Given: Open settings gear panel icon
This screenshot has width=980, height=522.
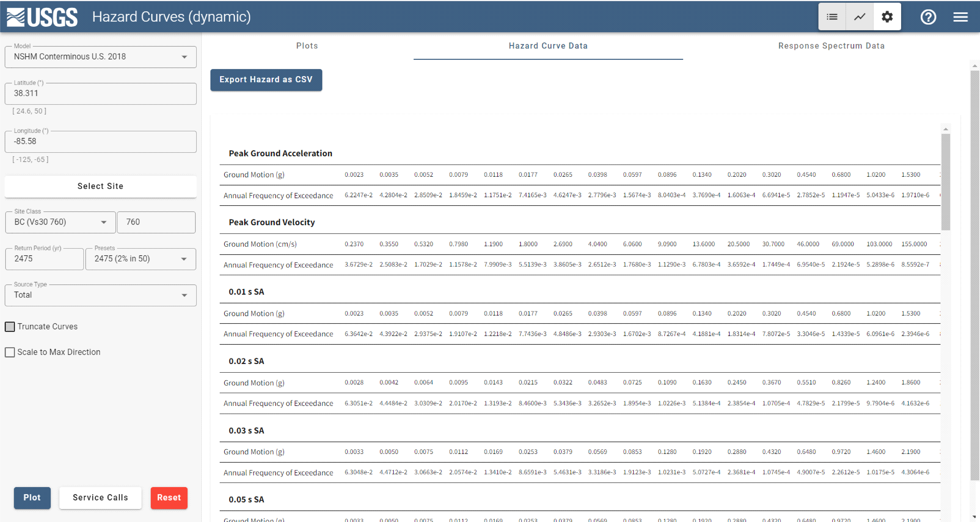Looking at the screenshot, I should (887, 17).
